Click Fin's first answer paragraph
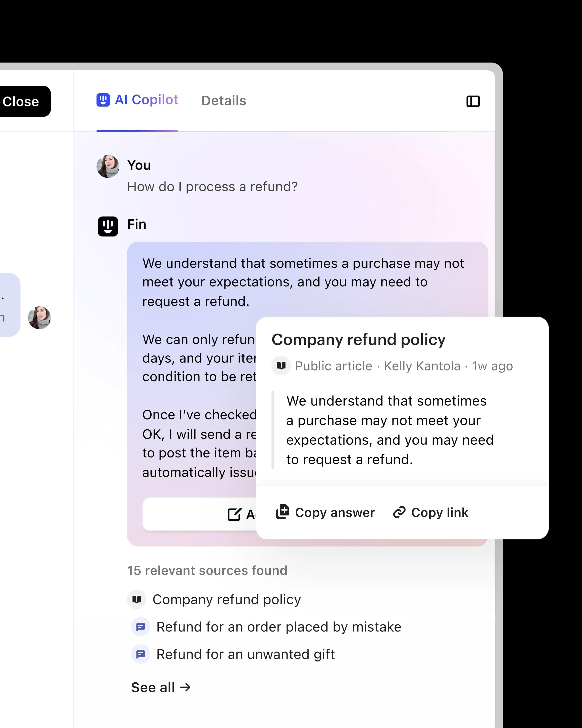 [303, 282]
